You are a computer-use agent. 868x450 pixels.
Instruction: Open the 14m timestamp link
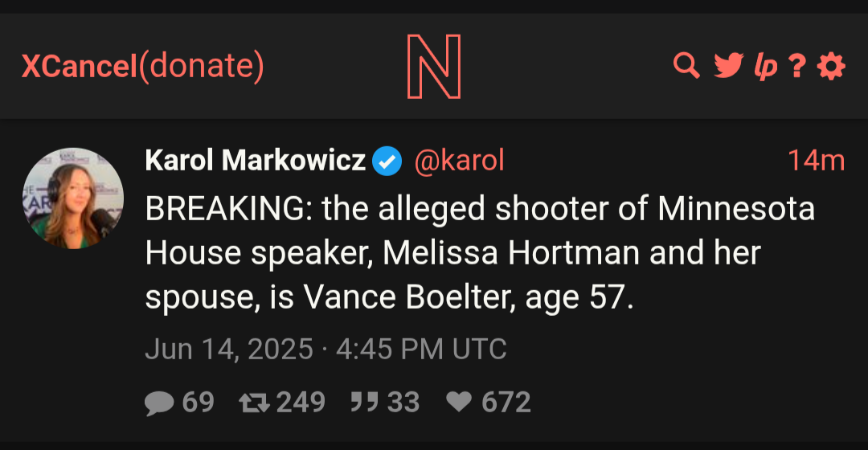click(x=817, y=161)
